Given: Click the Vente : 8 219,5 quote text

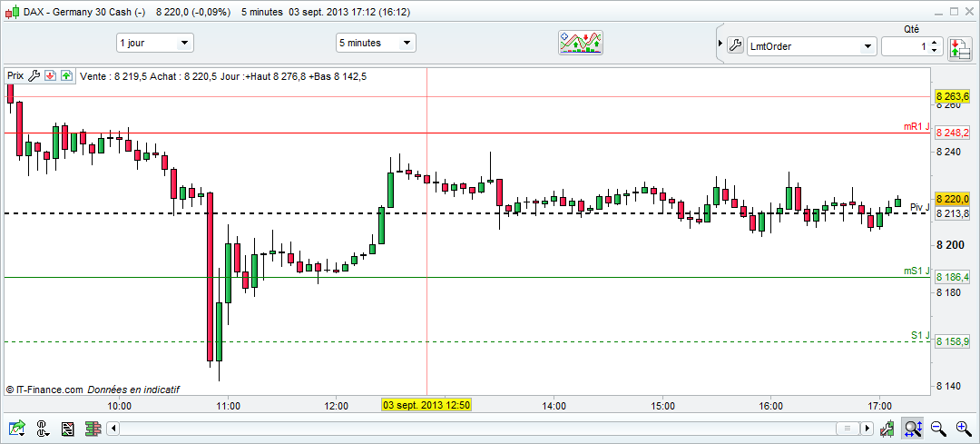Looking at the screenshot, I should pos(112,76).
